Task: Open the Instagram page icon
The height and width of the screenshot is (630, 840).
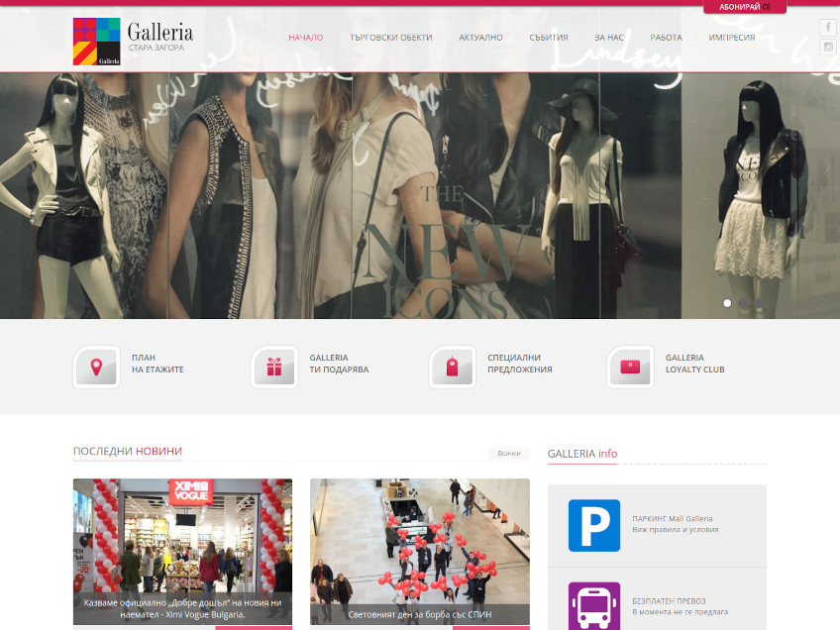Action: [x=828, y=47]
